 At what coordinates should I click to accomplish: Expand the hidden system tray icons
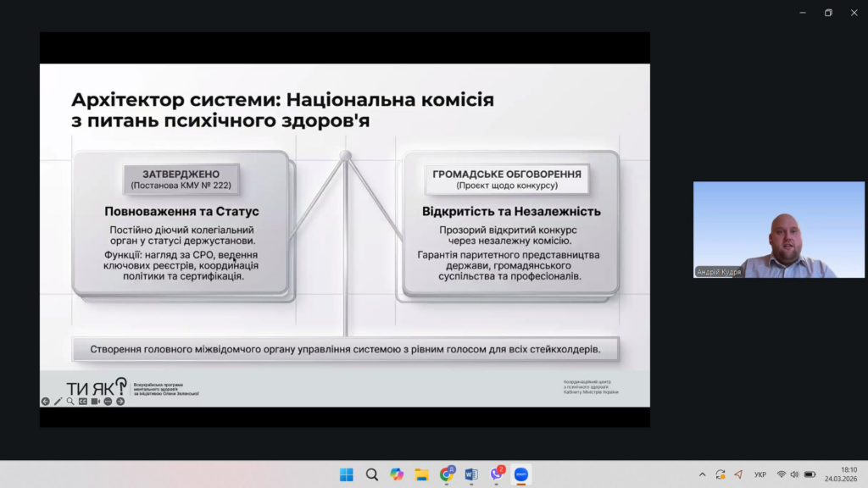click(702, 474)
